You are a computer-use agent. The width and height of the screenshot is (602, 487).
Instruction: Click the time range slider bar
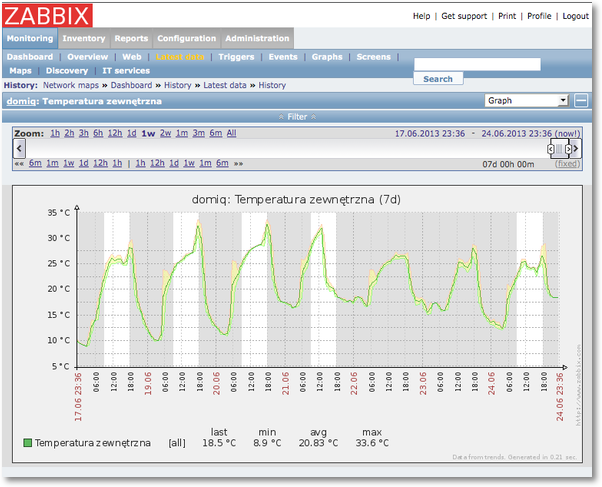pyautogui.click(x=559, y=149)
